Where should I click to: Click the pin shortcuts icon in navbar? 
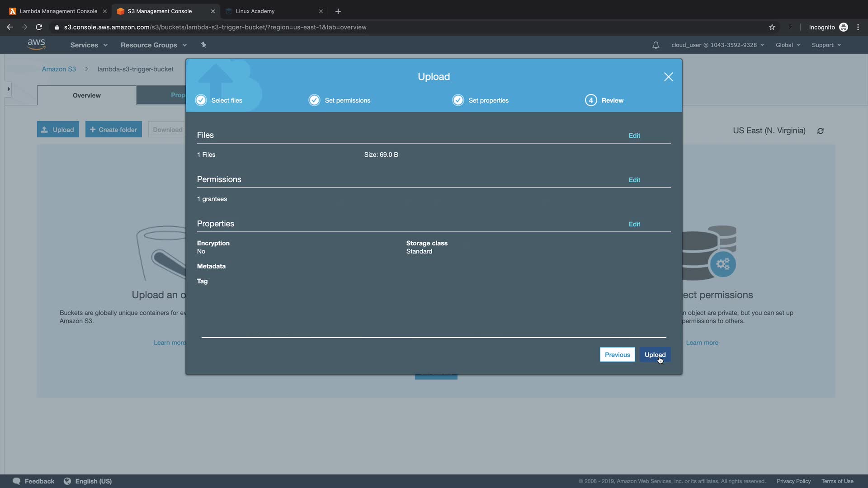coord(203,45)
